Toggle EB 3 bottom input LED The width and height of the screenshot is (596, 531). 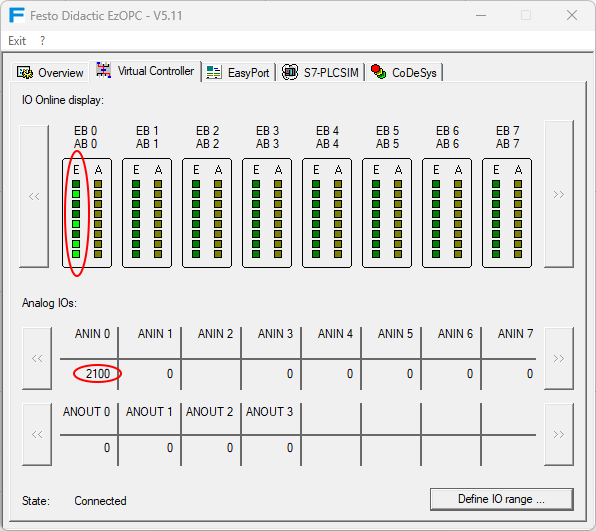(256, 254)
